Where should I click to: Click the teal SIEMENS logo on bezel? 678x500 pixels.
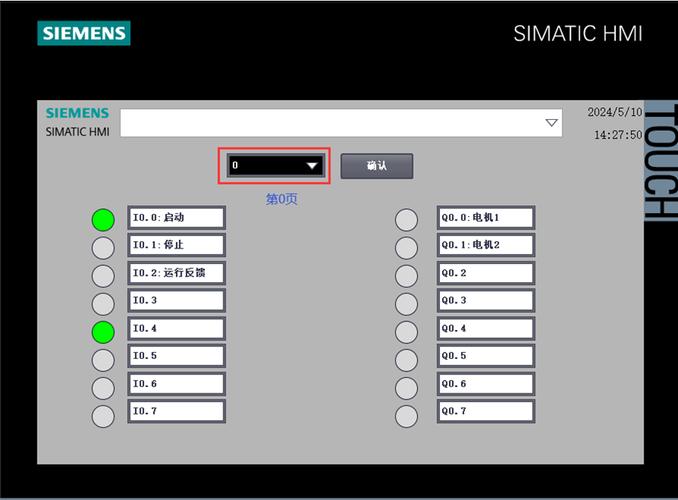click(84, 33)
